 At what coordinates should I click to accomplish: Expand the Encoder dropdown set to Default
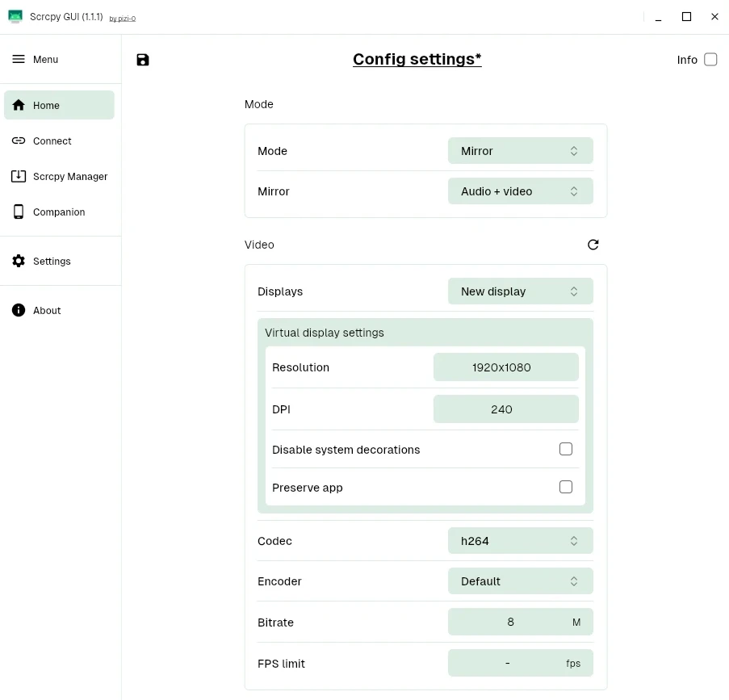pyautogui.click(x=520, y=581)
